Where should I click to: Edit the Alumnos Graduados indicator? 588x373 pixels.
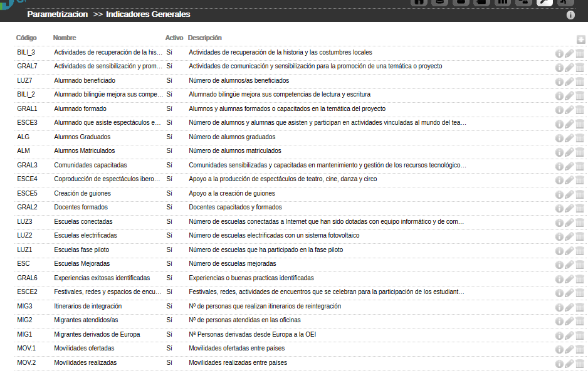click(x=569, y=138)
